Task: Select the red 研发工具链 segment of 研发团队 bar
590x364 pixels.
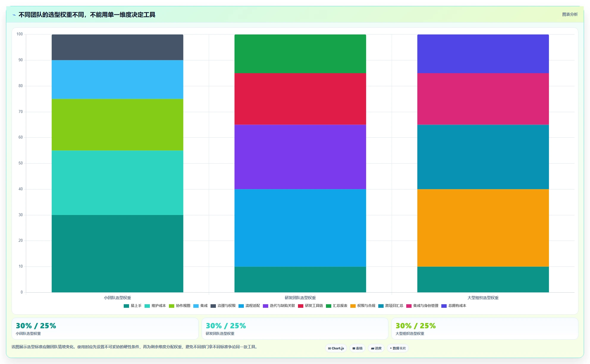Action: pos(300,99)
